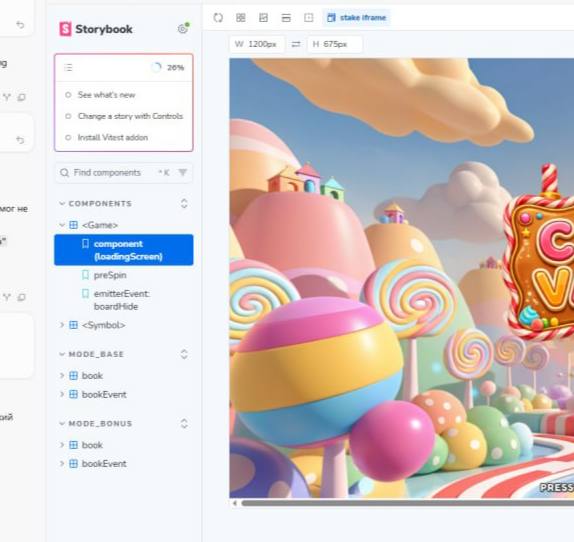Click the MODE_BASE section heading

pyautogui.click(x=96, y=354)
